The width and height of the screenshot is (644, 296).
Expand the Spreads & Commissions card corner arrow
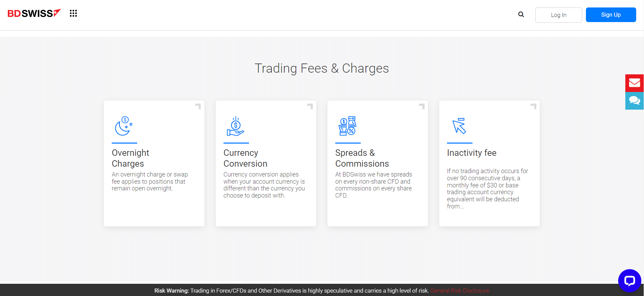coord(422,106)
